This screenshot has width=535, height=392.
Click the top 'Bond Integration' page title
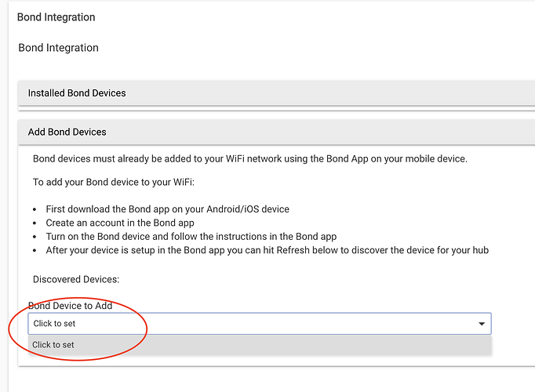coord(56,17)
